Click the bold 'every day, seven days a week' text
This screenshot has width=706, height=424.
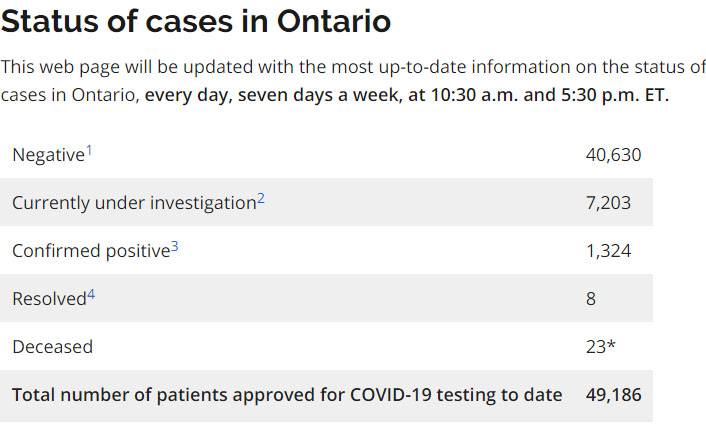(263, 95)
